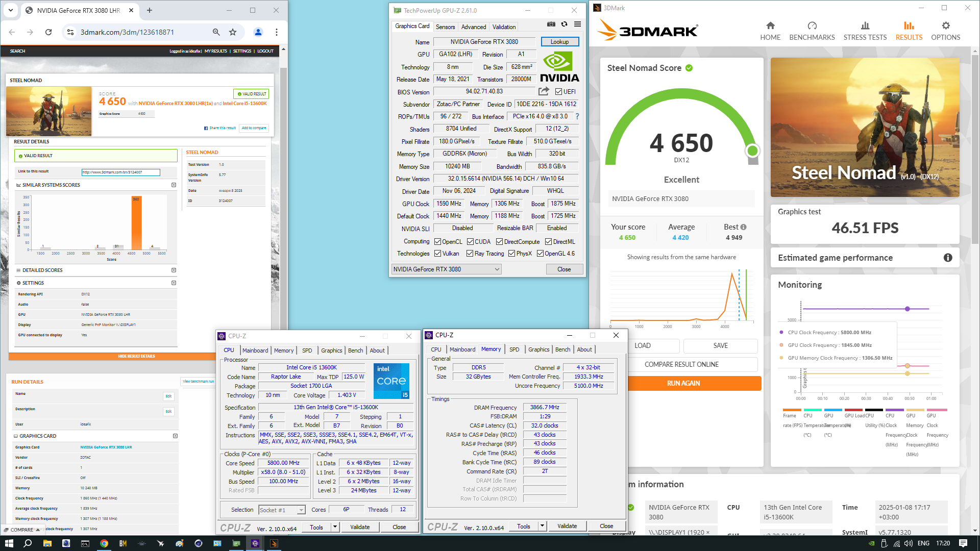Click Bus Interface question mark in GPU-Z
This screenshot has width=980, height=551.
[x=577, y=116]
